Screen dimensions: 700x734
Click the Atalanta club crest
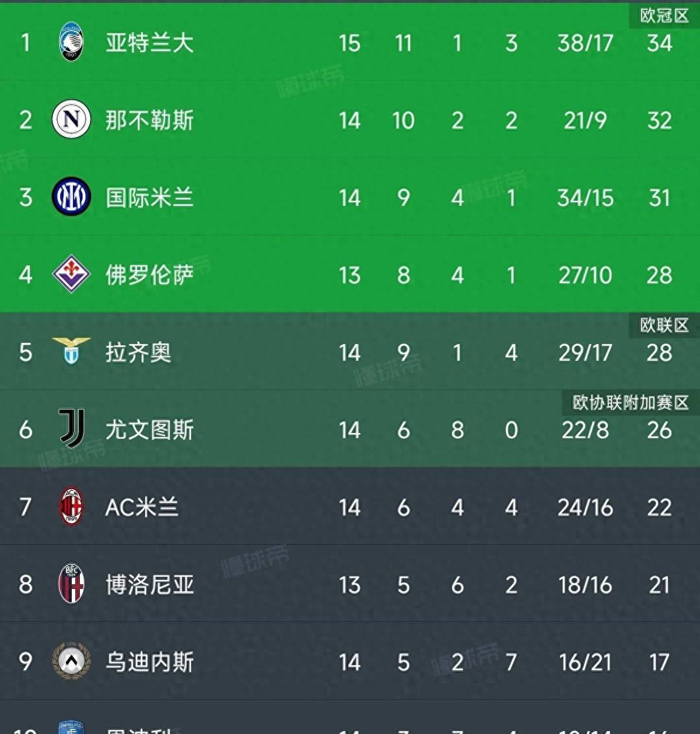coord(71,42)
